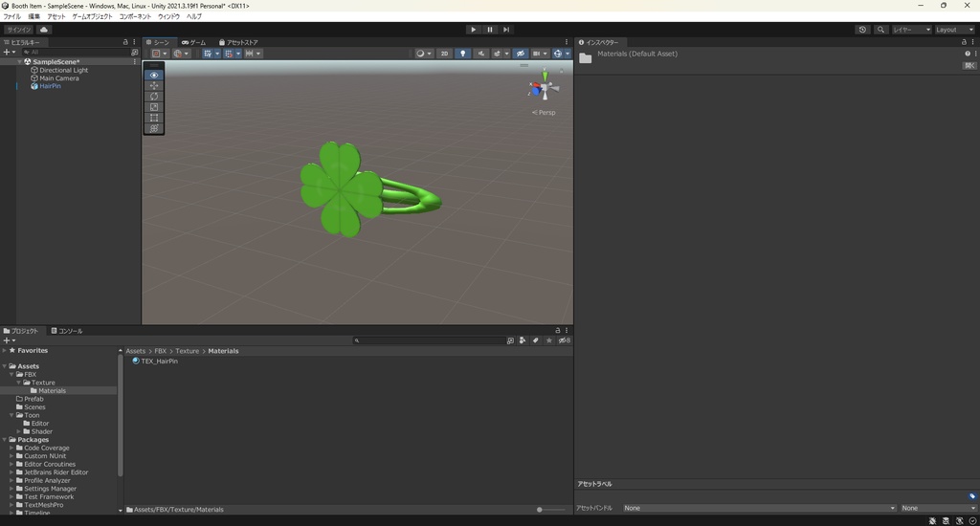
Task: Click the Pause button
Action: (x=489, y=30)
